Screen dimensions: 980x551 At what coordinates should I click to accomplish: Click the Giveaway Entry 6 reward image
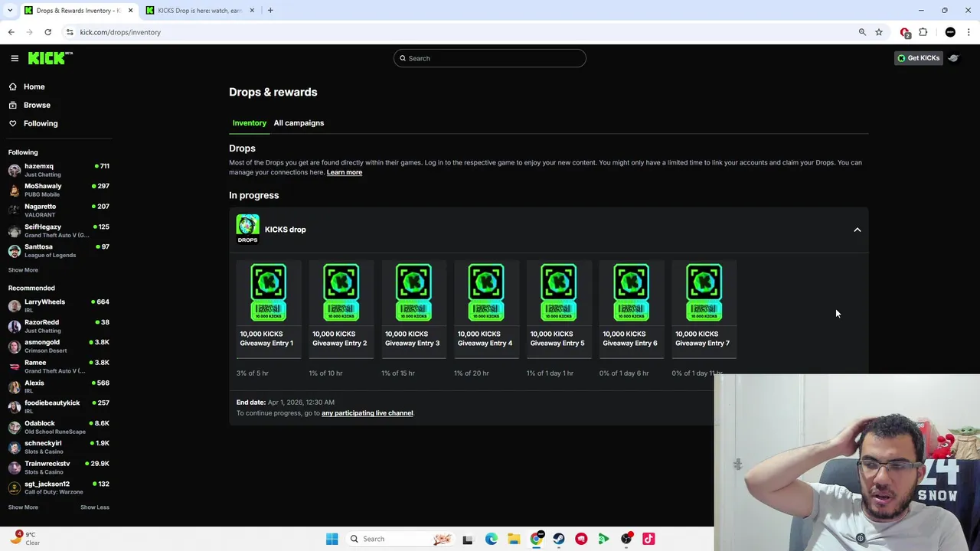[632, 292]
